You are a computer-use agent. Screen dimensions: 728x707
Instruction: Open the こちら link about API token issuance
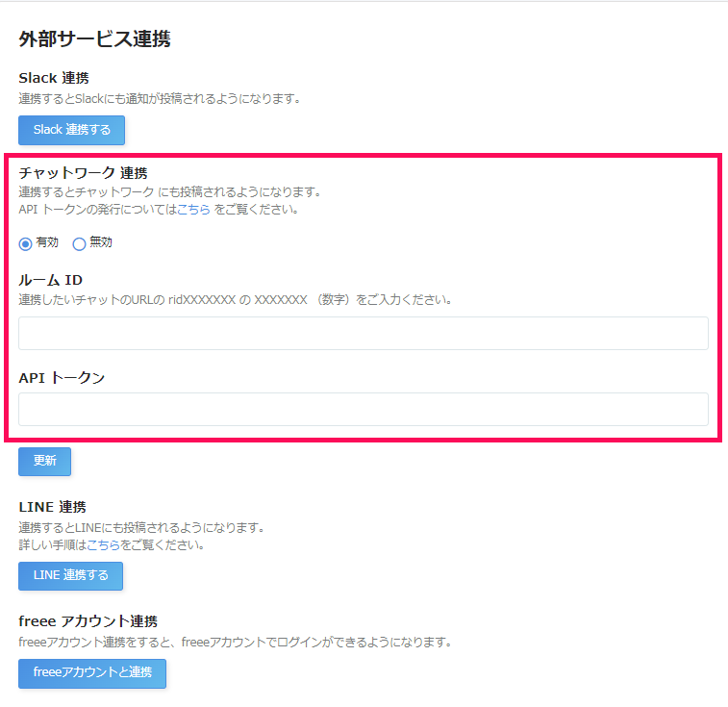point(193,210)
